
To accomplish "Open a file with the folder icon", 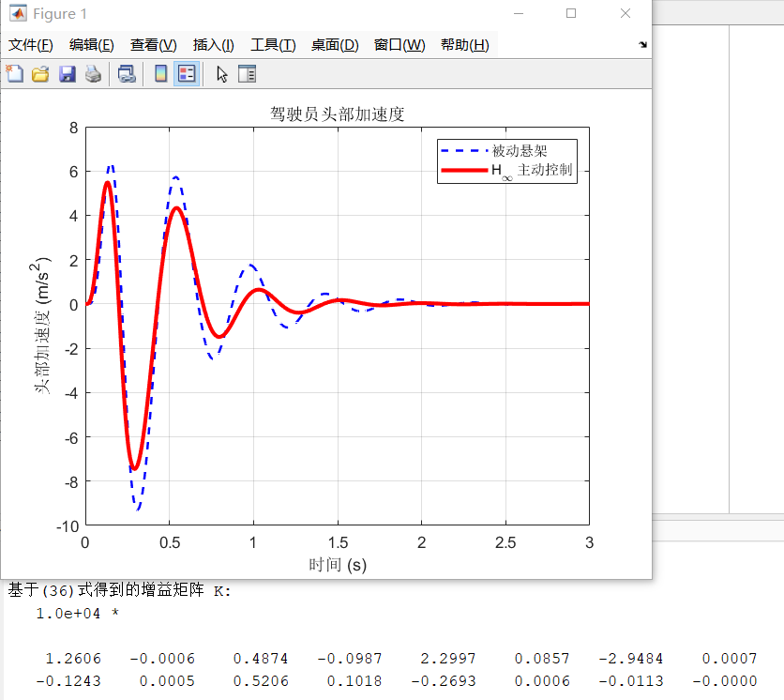I will (40, 74).
